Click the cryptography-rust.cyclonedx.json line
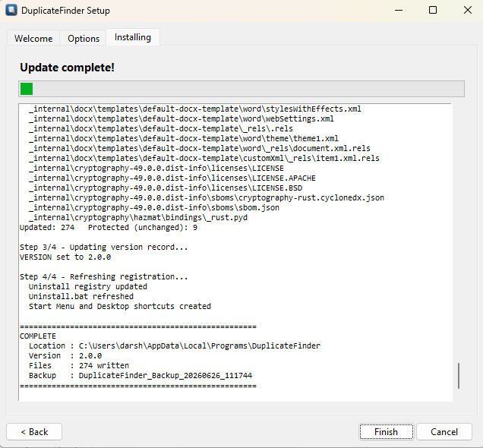The height and width of the screenshot is (448, 483). click(207, 197)
